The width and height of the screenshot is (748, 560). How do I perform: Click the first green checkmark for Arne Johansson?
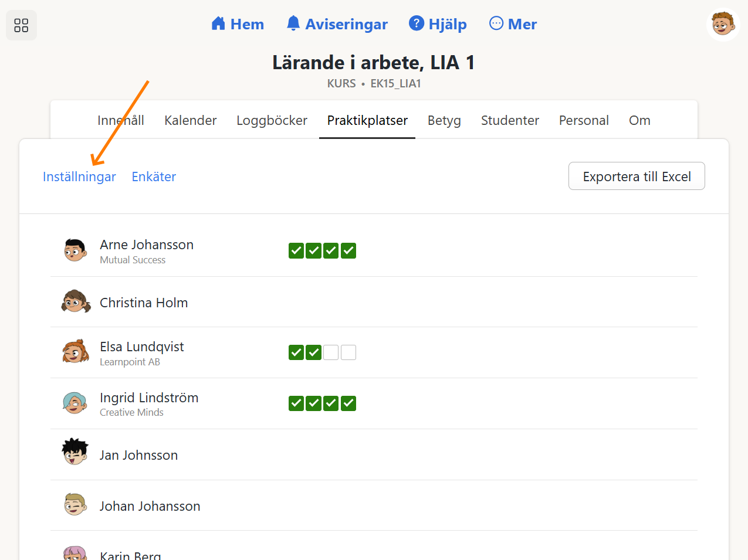tap(296, 250)
